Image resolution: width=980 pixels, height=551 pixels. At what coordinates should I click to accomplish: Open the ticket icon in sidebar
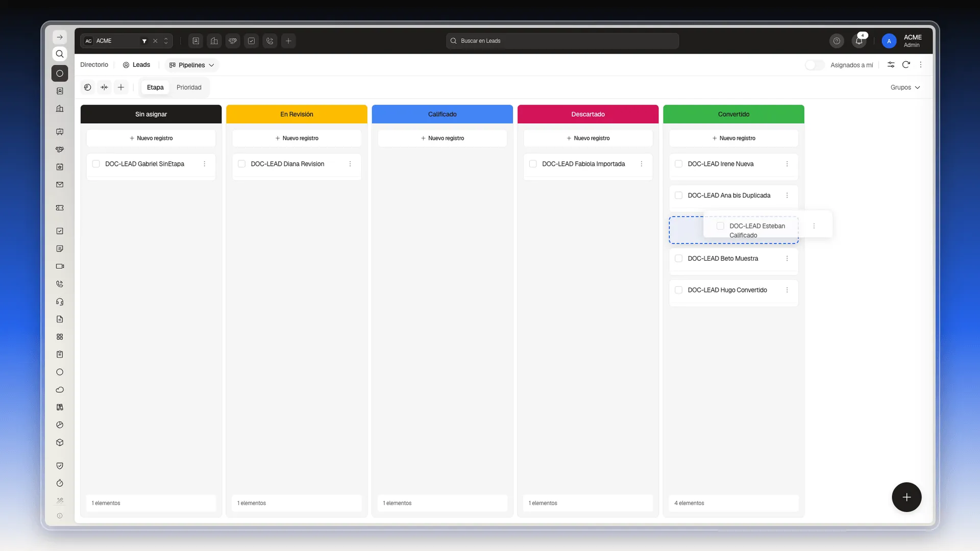pyautogui.click(x=60, y=208)
